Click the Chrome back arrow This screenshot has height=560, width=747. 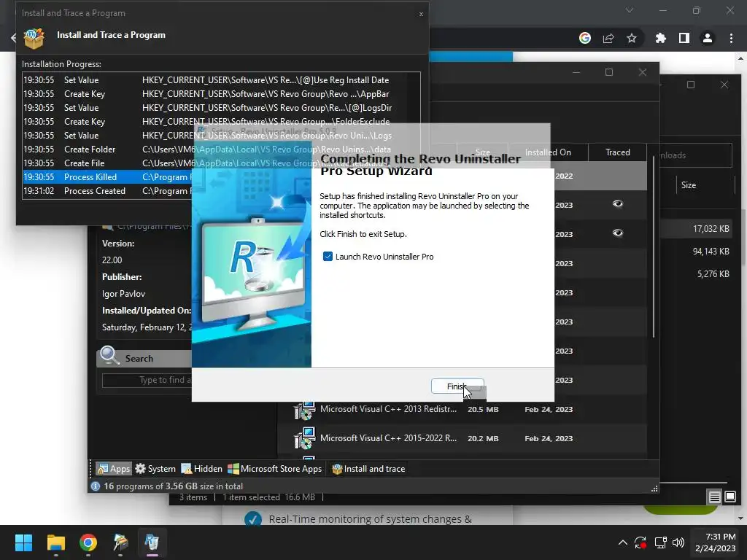pyautogui.click(x=13, y=38)
